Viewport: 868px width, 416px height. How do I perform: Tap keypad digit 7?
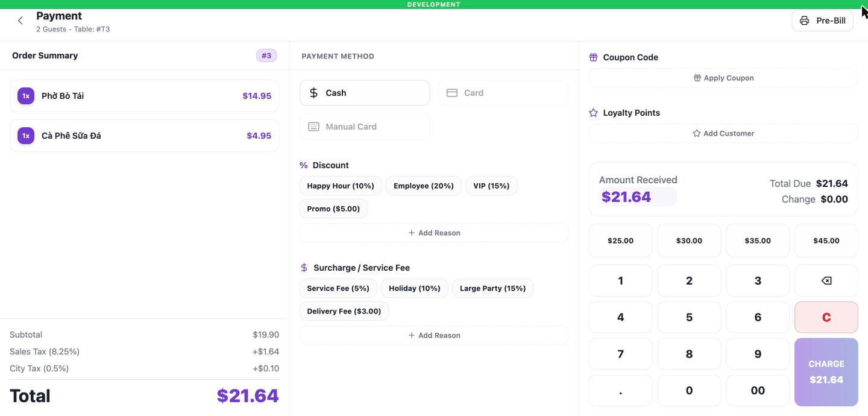tap(620, 354)
